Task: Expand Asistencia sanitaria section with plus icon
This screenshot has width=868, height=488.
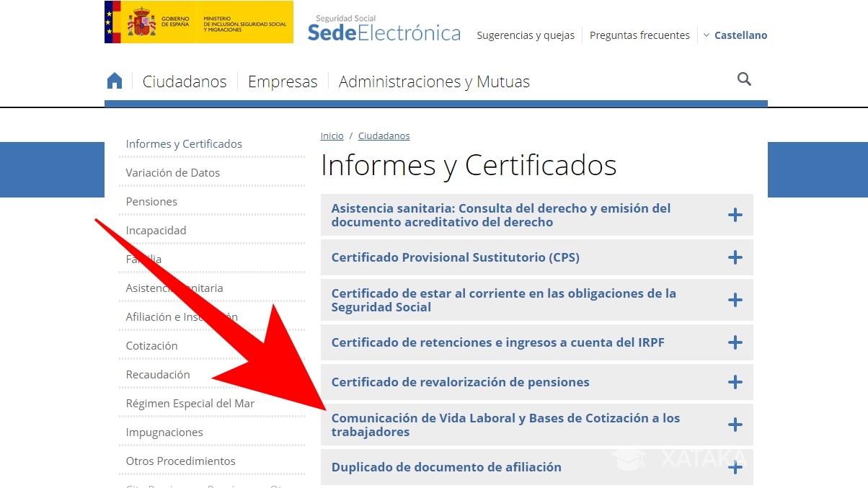Action: pyautogui.click(x=735, y=215)
